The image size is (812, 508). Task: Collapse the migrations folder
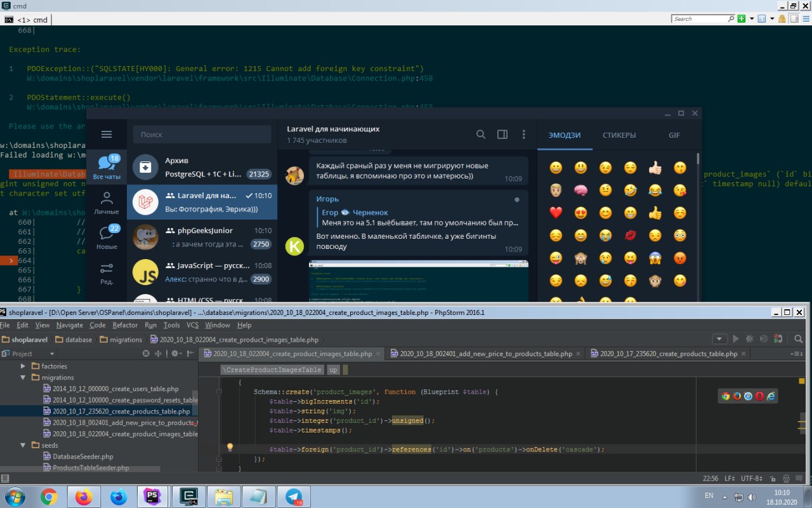coord(23,377)
